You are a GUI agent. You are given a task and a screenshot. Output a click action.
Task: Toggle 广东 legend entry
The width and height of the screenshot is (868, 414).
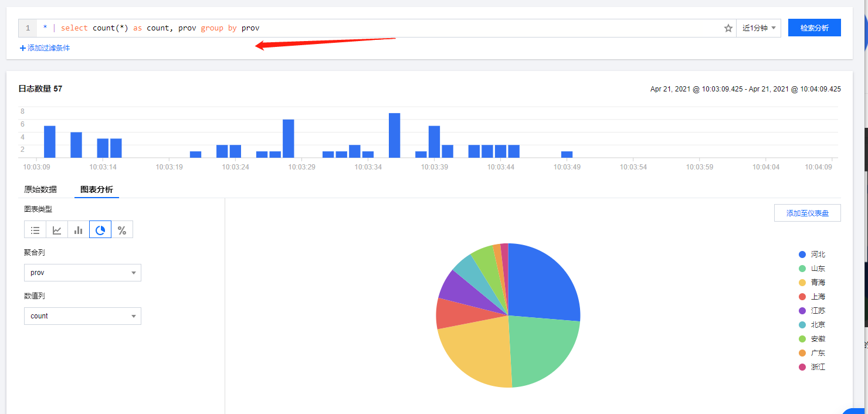coord(812,353)
